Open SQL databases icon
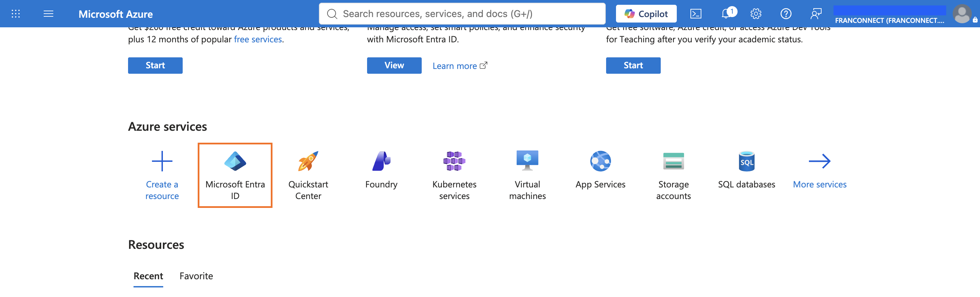This screenshot has height=297, width=980. (746, 161)
